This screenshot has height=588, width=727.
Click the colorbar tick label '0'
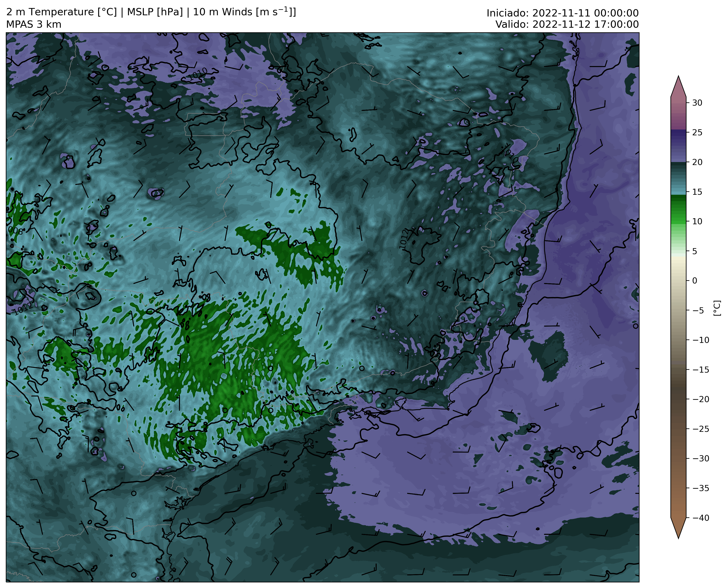[x=694, y=281]
